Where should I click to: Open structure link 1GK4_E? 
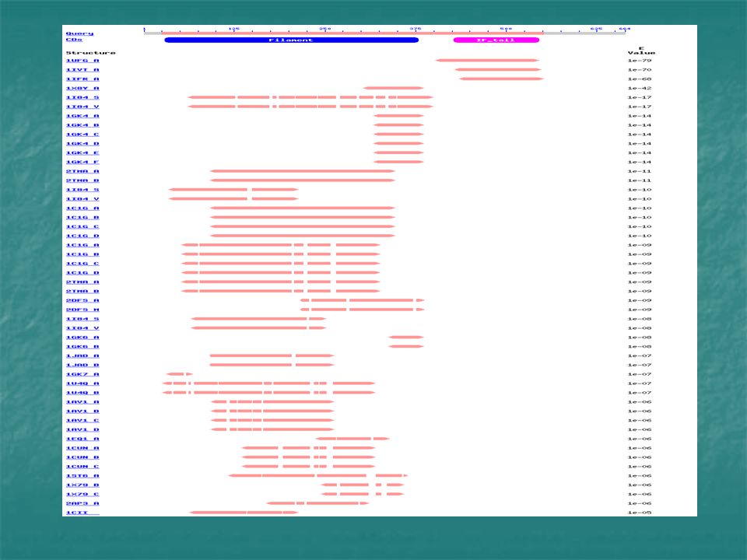pos(82,153)
